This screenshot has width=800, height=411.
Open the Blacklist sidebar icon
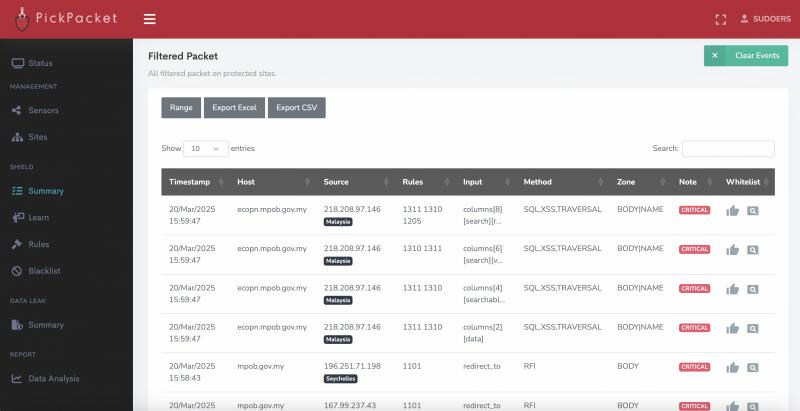coord(17,271)
